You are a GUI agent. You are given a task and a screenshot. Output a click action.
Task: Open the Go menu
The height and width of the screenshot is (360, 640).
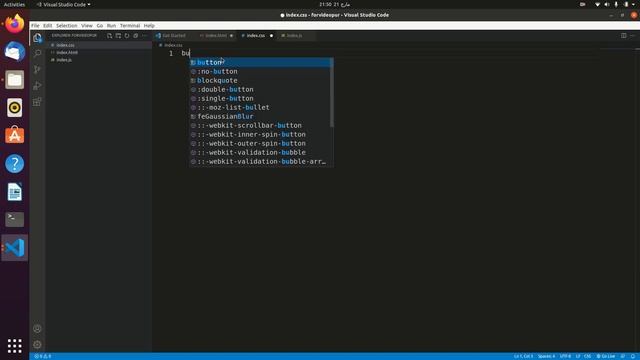pyautogui.click(x=100, y=25)
